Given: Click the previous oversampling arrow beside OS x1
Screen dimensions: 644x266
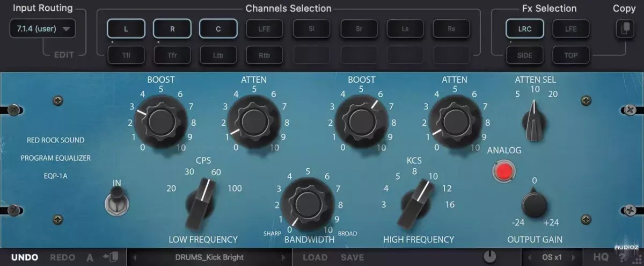Looking at the screenshot, I should pyautogui.click(x=529, y=257).
